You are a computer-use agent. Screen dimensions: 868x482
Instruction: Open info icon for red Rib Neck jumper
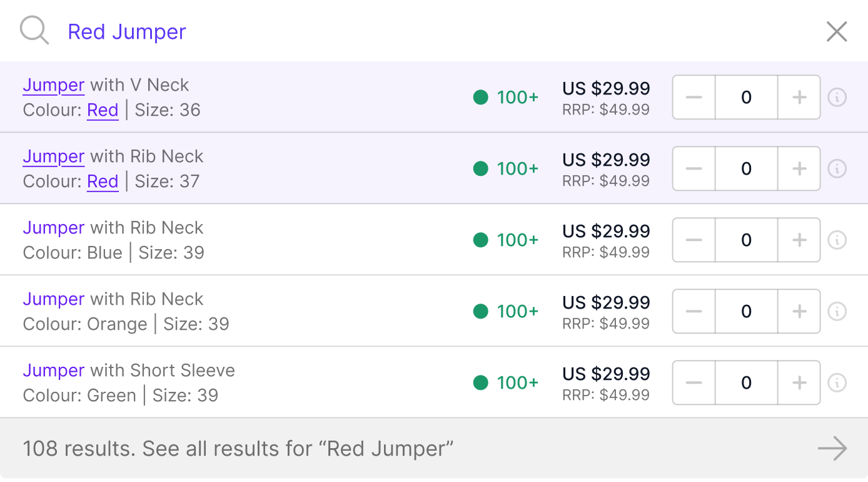coord(837,169)
